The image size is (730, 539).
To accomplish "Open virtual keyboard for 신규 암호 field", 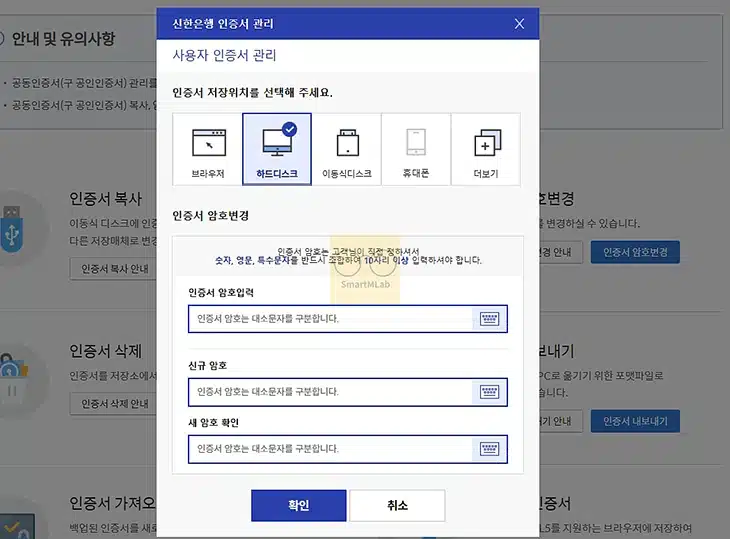I will click(489, 392).
